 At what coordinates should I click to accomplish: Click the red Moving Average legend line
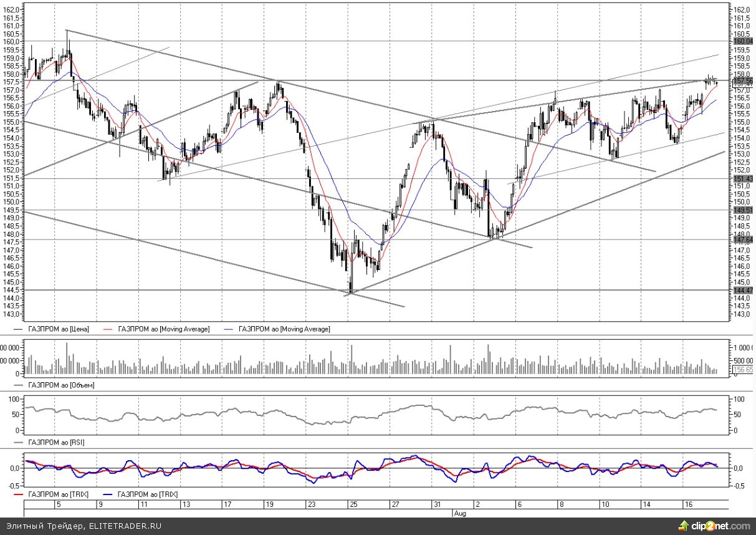click(110, 329)
